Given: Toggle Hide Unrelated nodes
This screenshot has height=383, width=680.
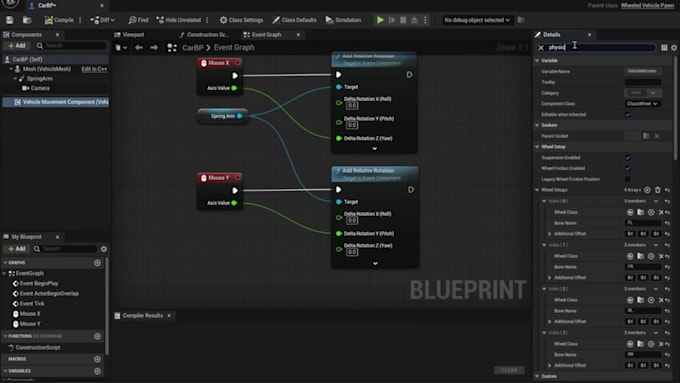Looking at the screenshot, I should (179, 20).
